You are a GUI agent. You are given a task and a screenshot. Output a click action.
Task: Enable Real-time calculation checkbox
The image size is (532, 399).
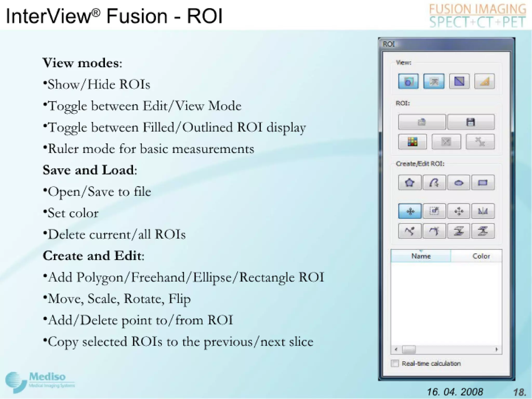(395, 363)
